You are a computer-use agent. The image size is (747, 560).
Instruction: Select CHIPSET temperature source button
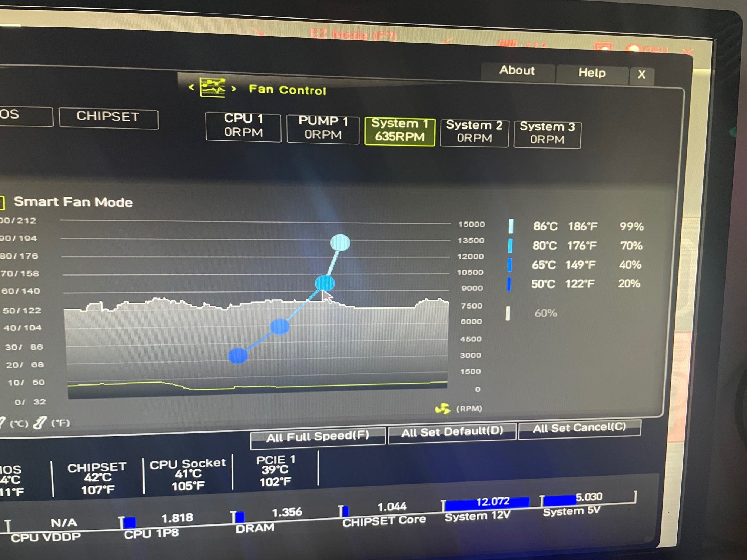point(108,117)
